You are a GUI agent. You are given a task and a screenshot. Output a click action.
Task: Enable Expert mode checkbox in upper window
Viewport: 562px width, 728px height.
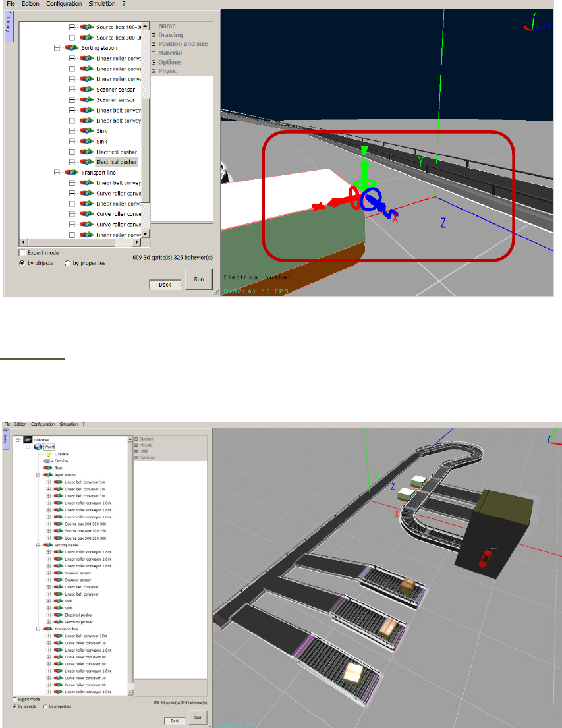(22, 252)
